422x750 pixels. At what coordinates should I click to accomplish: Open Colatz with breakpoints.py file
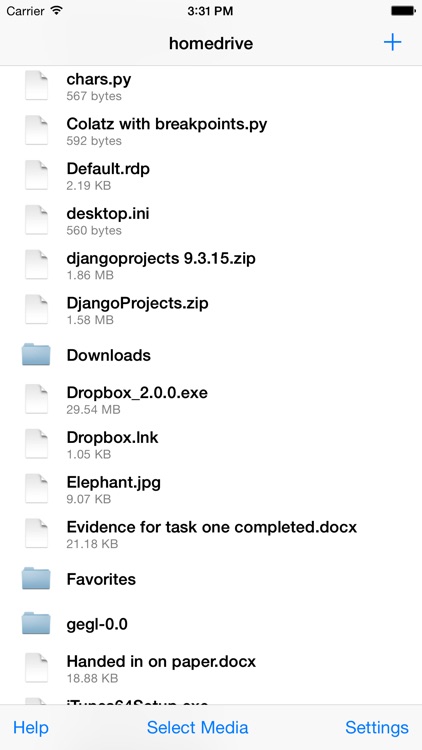[x=211, y=130]
